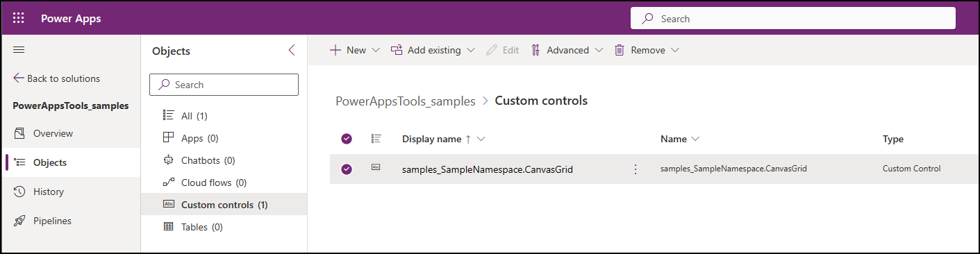Click the Type column header

point(893,139)
